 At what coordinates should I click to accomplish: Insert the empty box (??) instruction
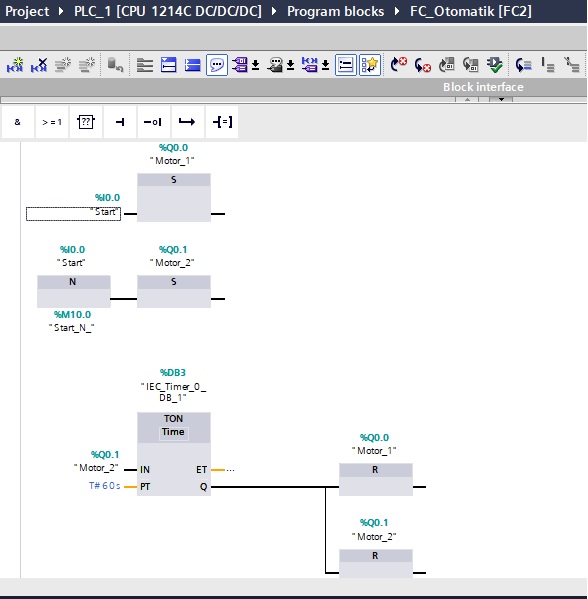86,122
